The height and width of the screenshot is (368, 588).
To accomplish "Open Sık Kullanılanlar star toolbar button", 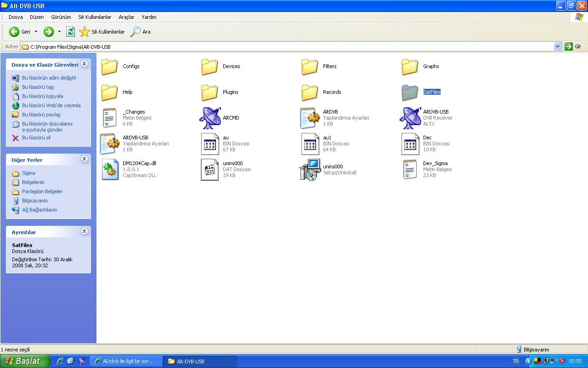I will pos(102,32).
